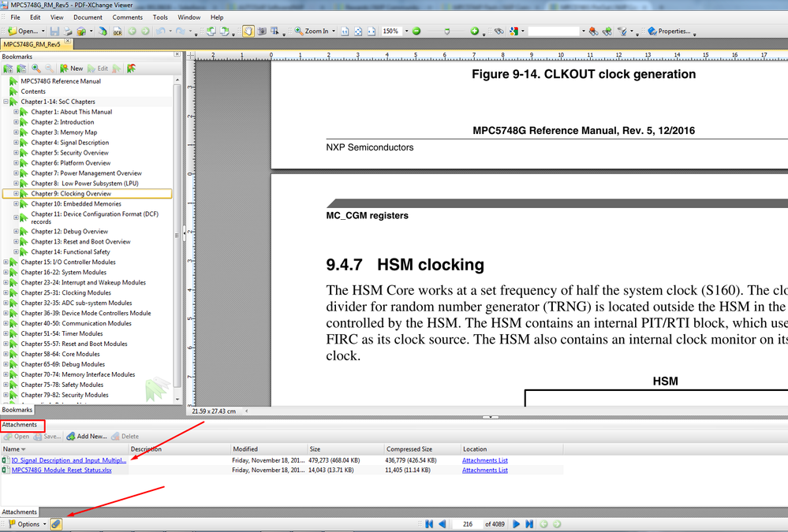Click the Expand bookmarks icon in Bookmarks toolbar
Screen dimensions: 788x532
[x=8, y=69]
